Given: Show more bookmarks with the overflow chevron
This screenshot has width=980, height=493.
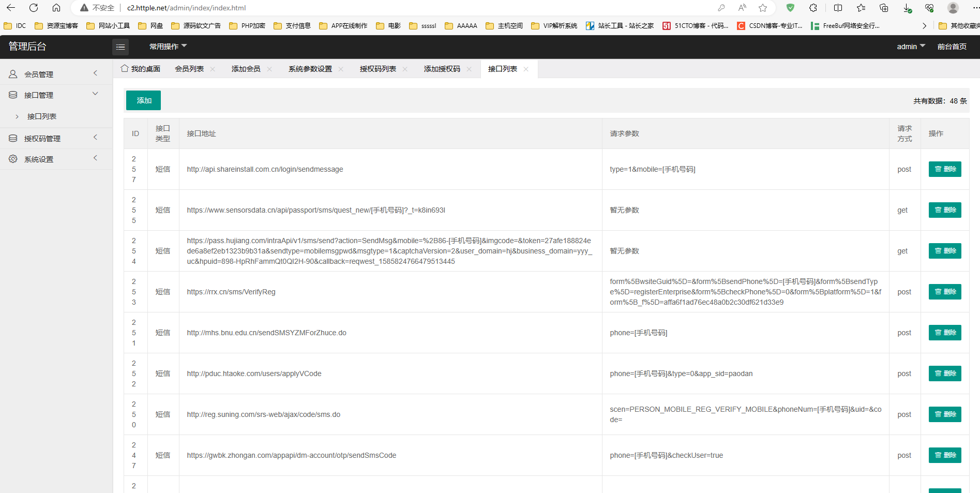Looking at the screenshot, I should coord(925,26).
